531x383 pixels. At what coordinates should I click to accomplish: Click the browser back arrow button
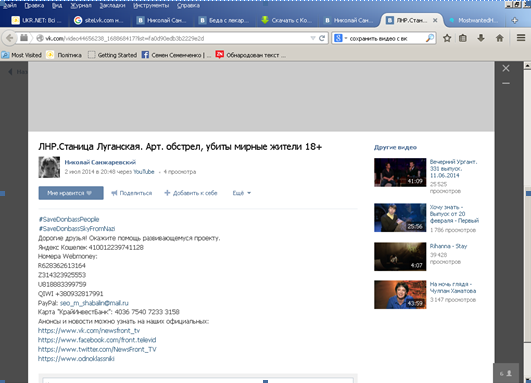[x=9, y=38]
